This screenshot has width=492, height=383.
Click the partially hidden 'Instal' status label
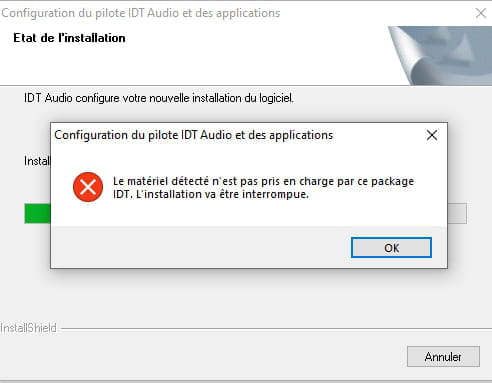(37, 161)
